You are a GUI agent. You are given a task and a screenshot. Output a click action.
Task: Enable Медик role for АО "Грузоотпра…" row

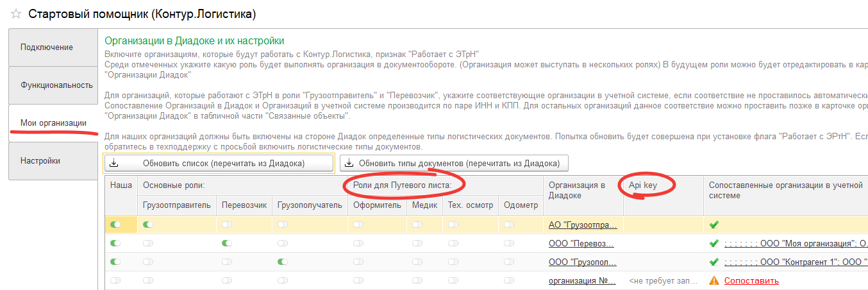(x=418, y=225)
